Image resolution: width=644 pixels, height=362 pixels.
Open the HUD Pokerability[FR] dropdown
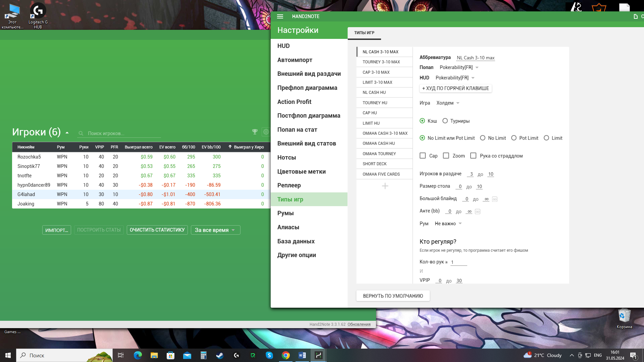(x=455, y=78)
